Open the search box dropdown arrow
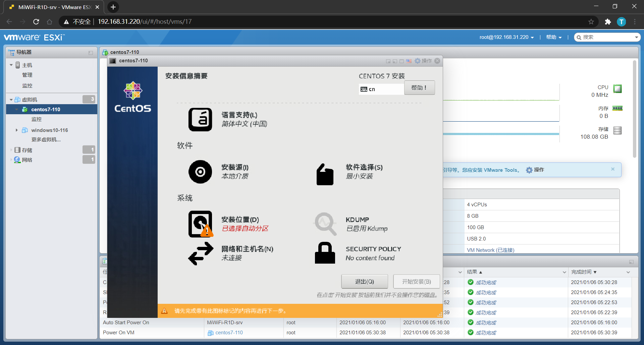 tap(636, 37)
